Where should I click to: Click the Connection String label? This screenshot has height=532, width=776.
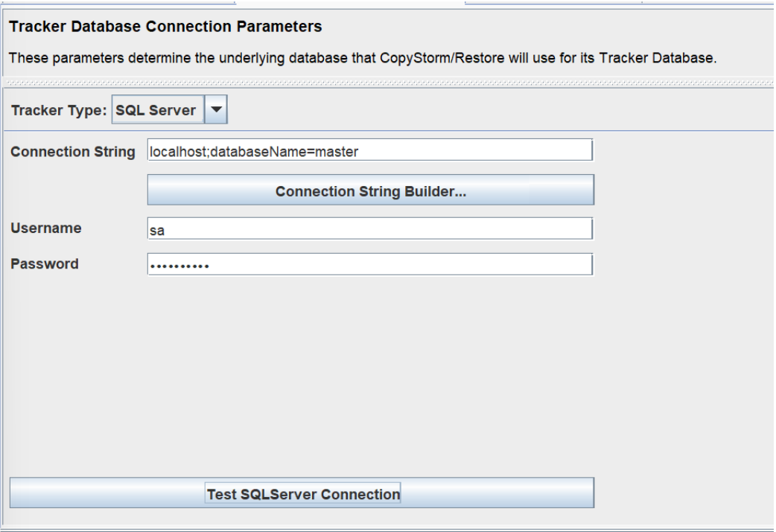[x=73, y=152]
